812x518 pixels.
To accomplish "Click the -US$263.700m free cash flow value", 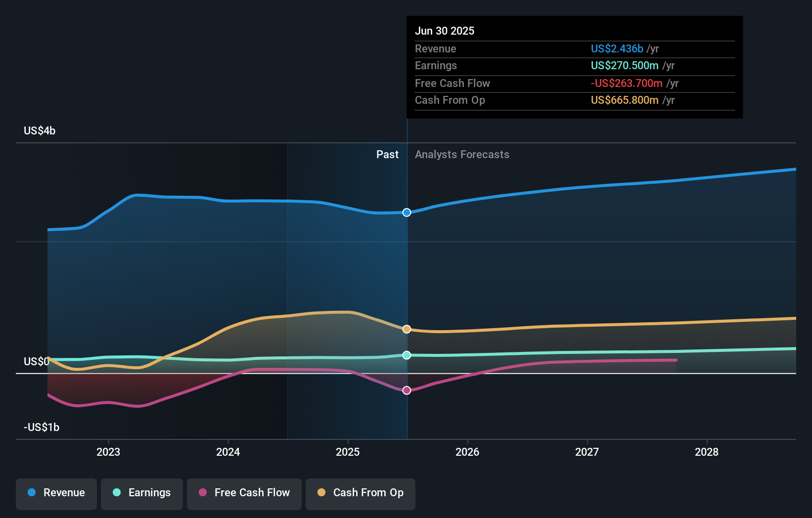I will point(627,83).
